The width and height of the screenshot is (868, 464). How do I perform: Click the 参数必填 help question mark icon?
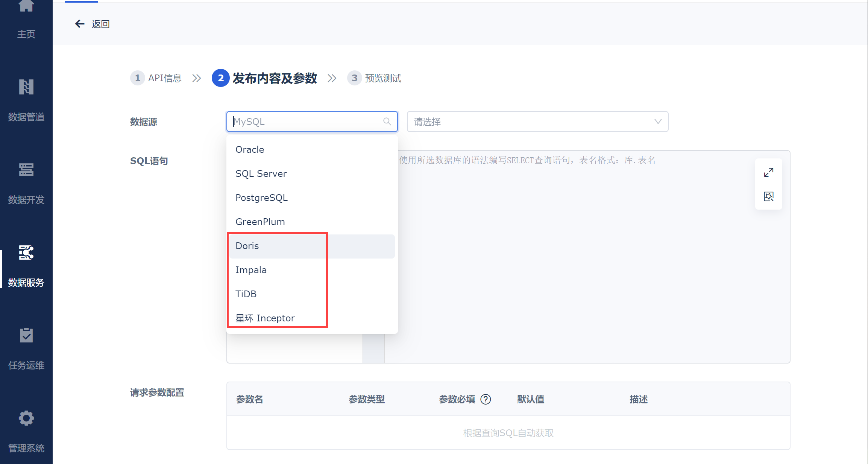click(x=486, y=399)
